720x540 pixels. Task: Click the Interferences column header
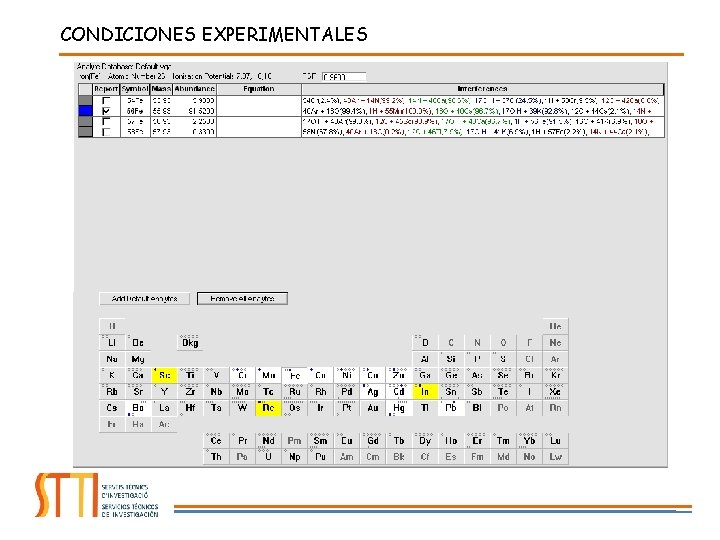coord(483,89)
